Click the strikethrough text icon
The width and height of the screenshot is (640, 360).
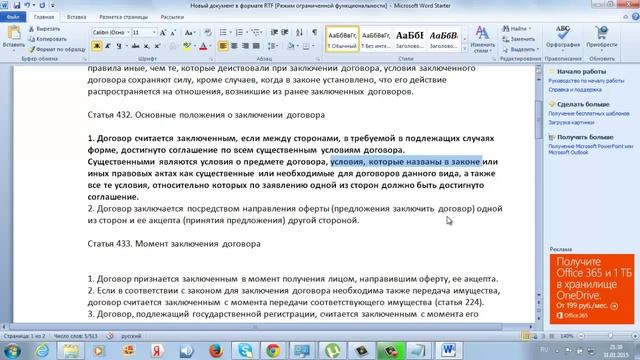tap(136, 46)
